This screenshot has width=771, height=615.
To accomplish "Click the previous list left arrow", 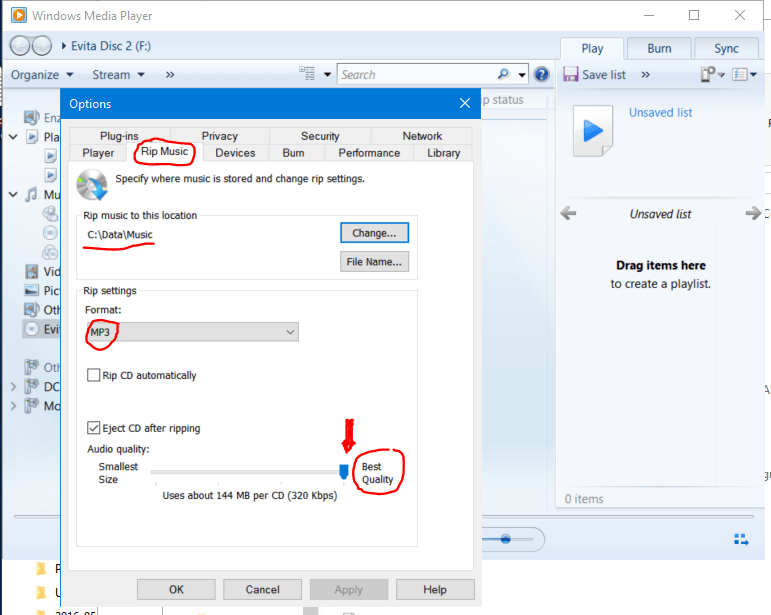I will point(568,214).
